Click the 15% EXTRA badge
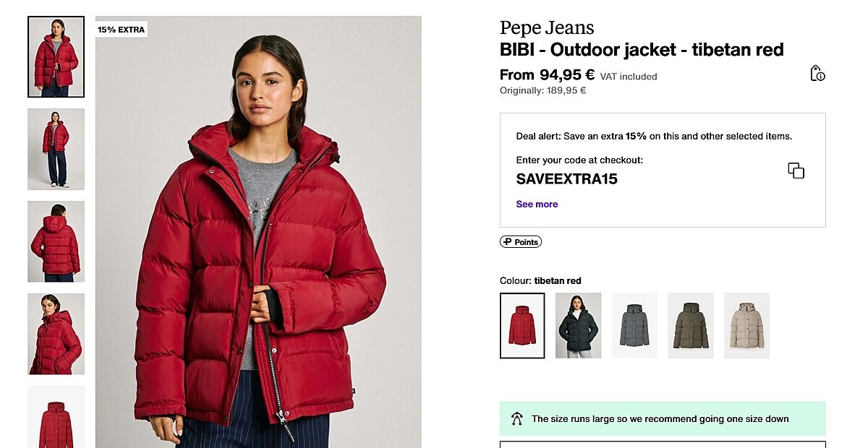This screenshot has height=448, width=868. [x=122, y=30]
